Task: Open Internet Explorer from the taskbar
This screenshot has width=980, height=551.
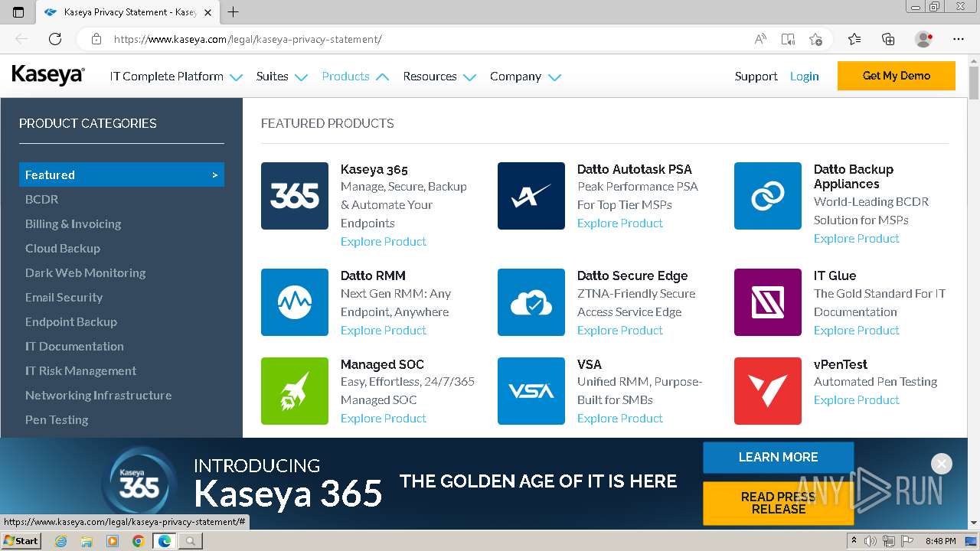Action: tap(60, 541)
